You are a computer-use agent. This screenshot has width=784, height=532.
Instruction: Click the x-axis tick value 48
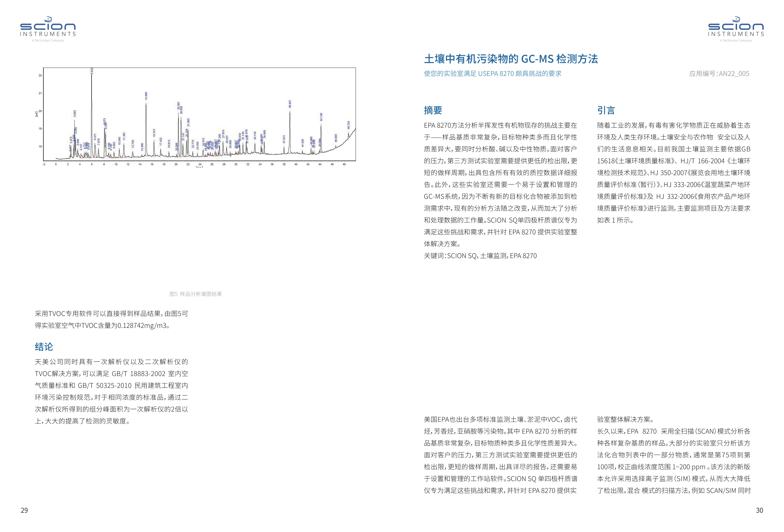344,164
